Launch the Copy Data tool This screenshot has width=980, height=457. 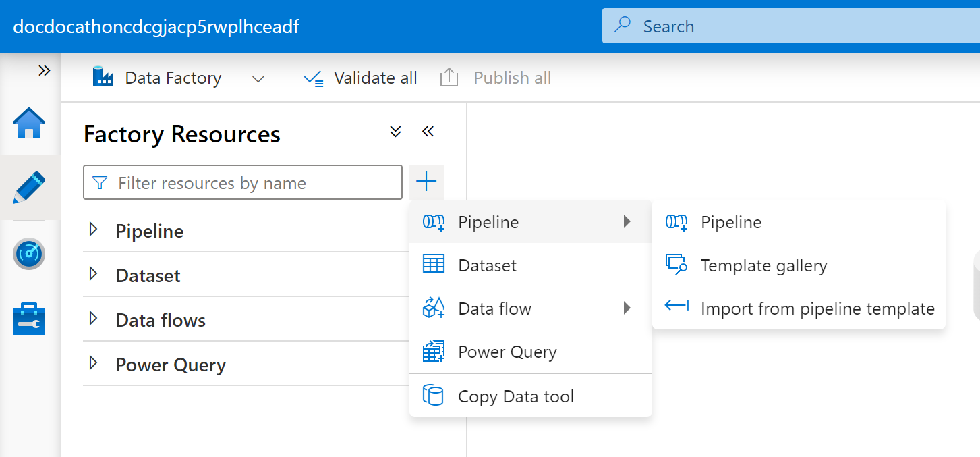point(515,396)
